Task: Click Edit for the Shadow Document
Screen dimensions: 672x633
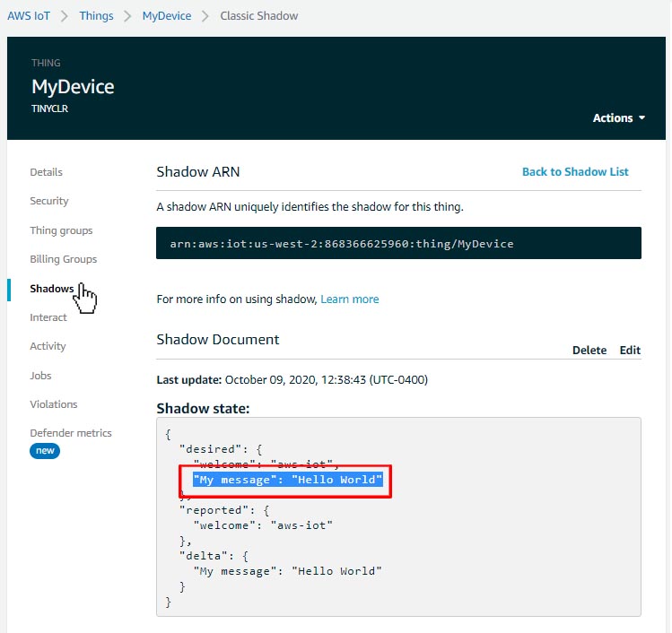Action: (x=630, y=351)
